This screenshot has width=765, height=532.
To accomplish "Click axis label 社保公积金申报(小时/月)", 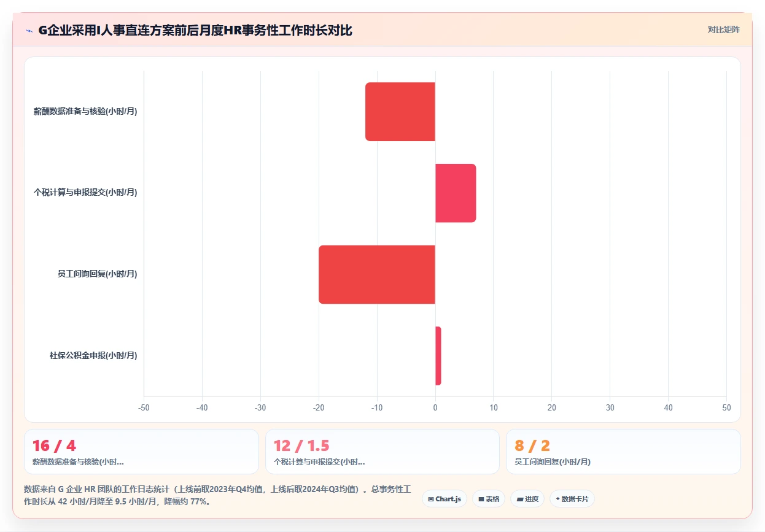I will pos(93,355).
